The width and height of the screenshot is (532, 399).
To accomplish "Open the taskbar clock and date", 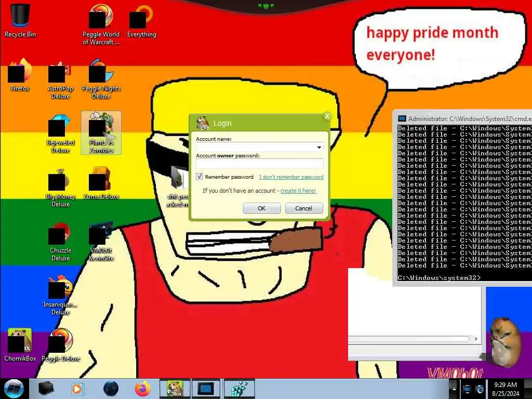I will click(505, 389).
